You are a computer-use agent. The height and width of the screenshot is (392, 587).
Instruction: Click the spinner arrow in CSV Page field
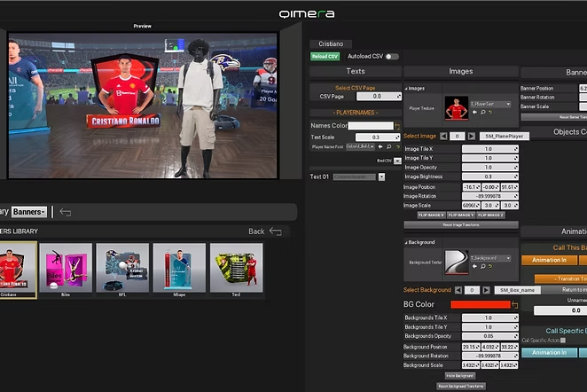(x=398, y=97)
